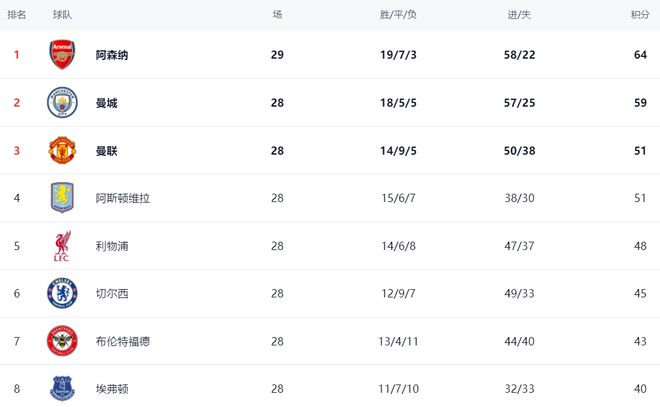Select the 阿斯顿维拉 team name
Viewport: 660px width, 407px height.
123,198
